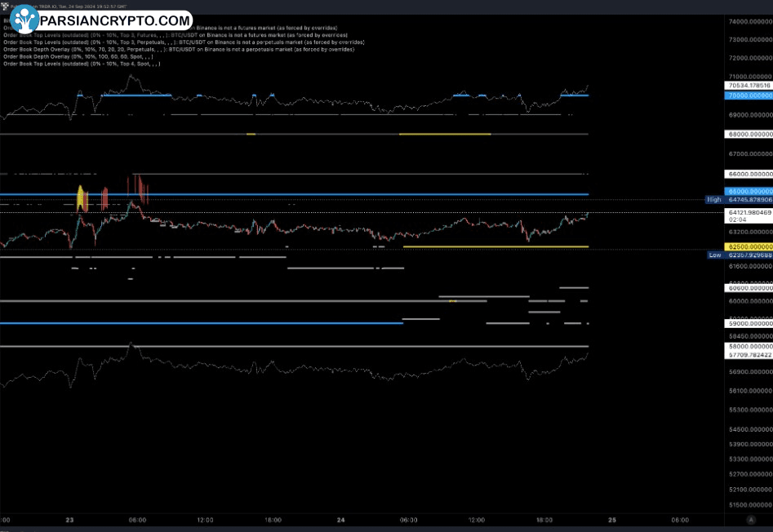Viewport: 773px width, 532px height.
Task: Click the white 68000 price level label
Action: 749,134
